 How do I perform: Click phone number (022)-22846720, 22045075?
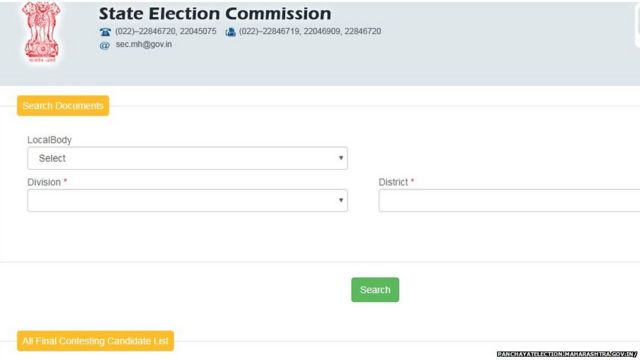tap(166, 31)
